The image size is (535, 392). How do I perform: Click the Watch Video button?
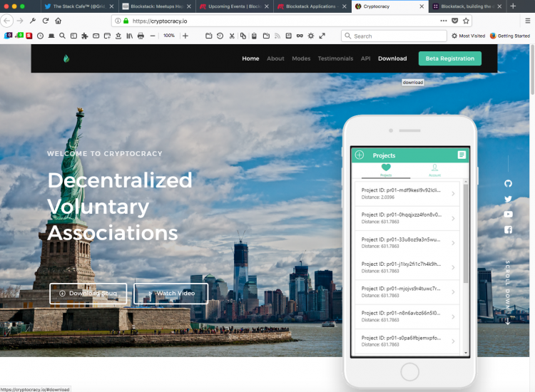pos(170,294)
